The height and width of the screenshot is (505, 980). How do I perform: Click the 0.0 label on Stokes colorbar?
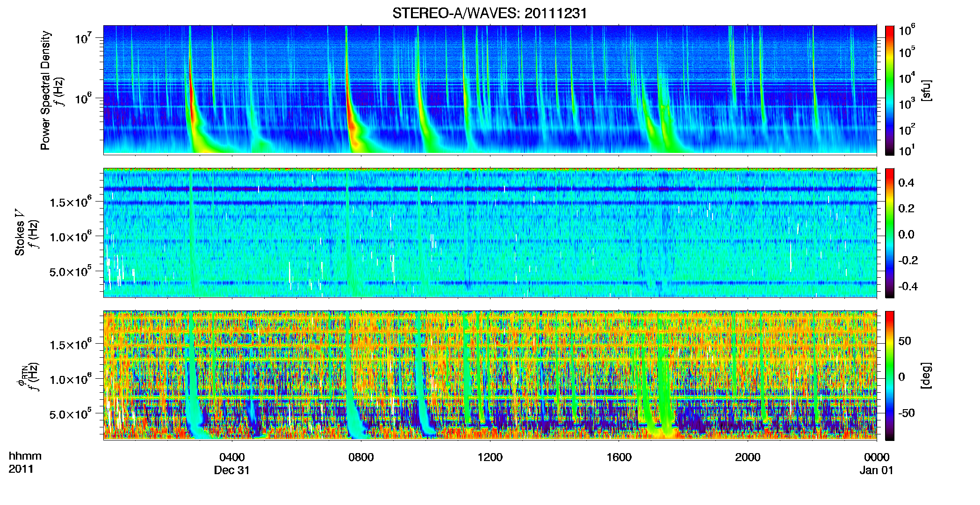coord(906,234)
